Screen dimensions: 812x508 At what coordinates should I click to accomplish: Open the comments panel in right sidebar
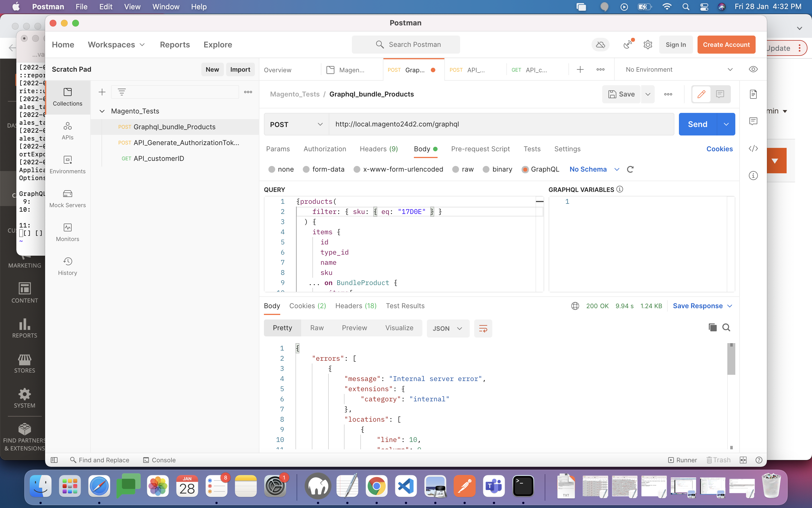753,121
